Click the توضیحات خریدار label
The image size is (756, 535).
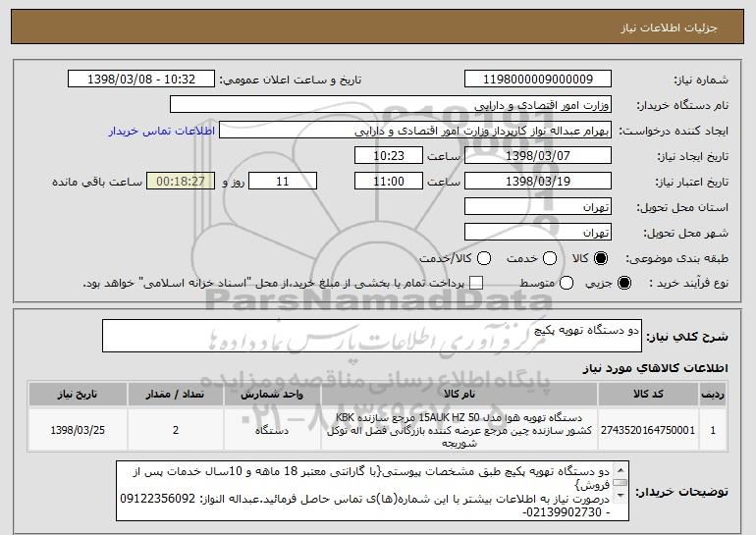681,492
